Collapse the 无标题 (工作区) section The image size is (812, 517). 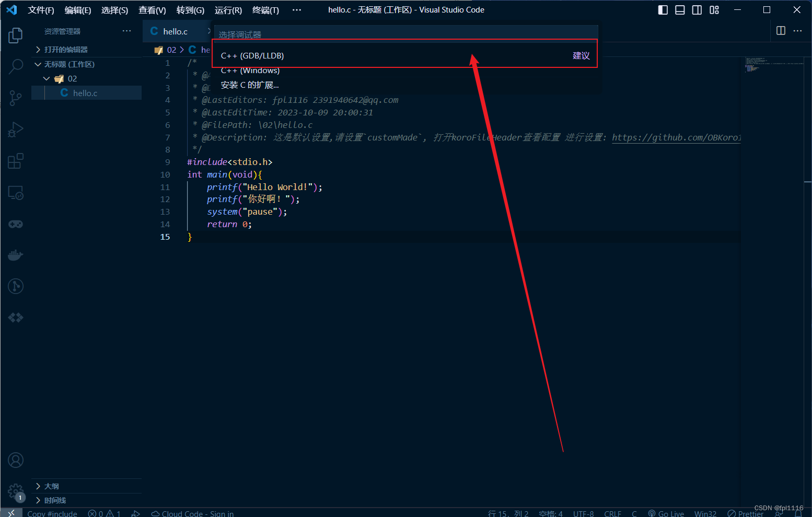click(x=87, y=64)
